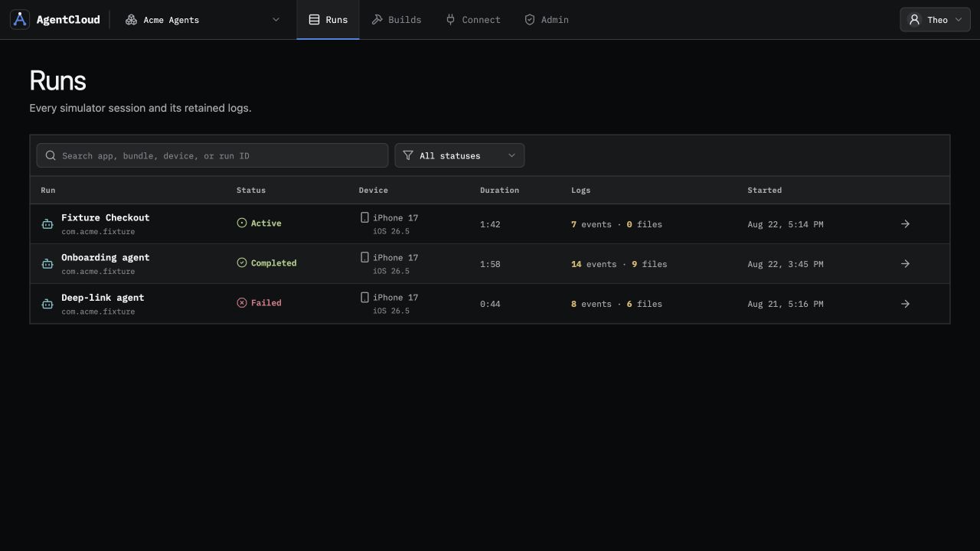
Task: Click the Aug 21, 5:16 PM timestamp
Action: tap(786, 304)
